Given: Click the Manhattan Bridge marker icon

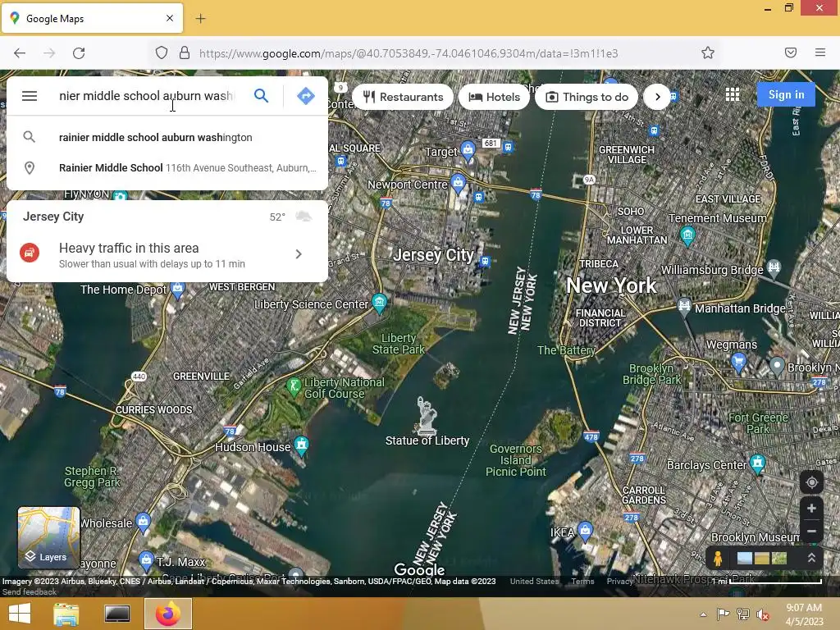Looking at the screenshot, I should 684,307.
